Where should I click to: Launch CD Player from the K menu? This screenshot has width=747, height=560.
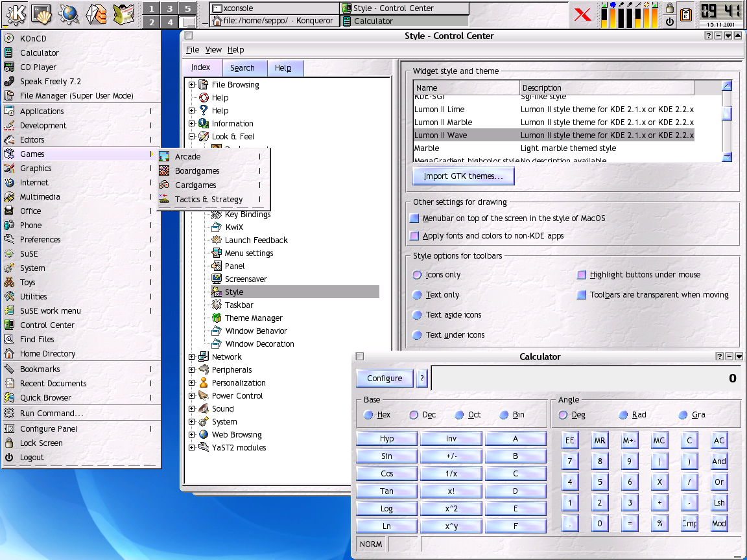click(81, 67)
